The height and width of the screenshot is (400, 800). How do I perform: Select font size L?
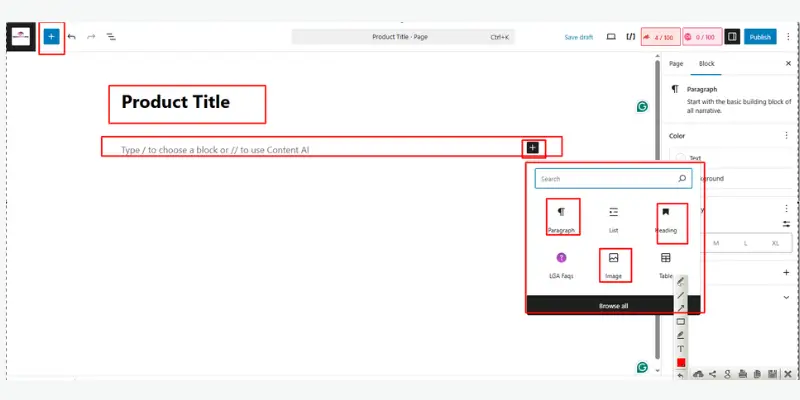[745, 243]
